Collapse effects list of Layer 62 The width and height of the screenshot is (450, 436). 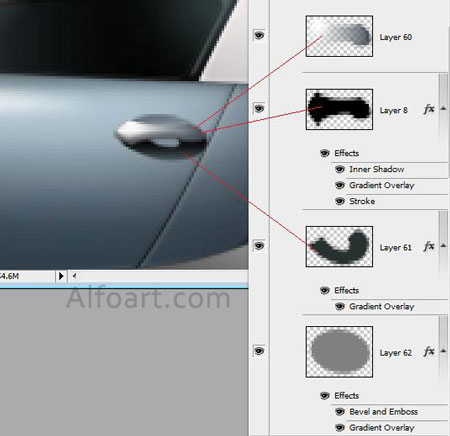(x=443, y=351)
